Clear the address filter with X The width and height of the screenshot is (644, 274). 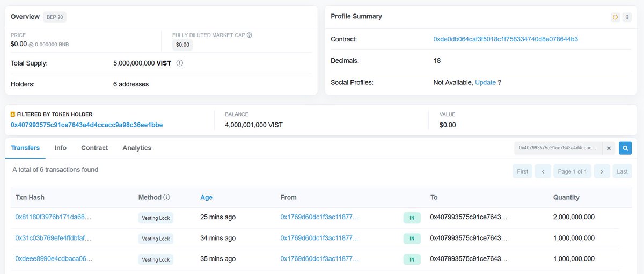(x=609, y=148)
